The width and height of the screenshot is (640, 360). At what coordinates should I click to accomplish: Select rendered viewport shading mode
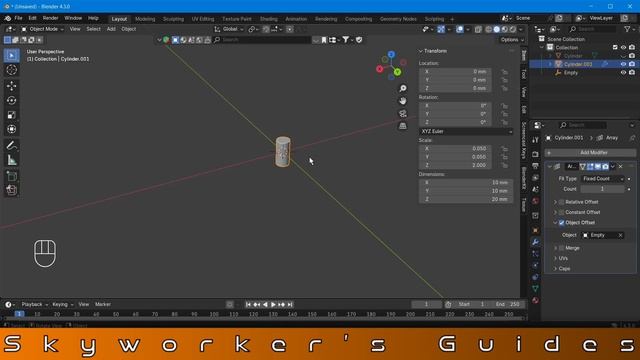coord(513,29)
